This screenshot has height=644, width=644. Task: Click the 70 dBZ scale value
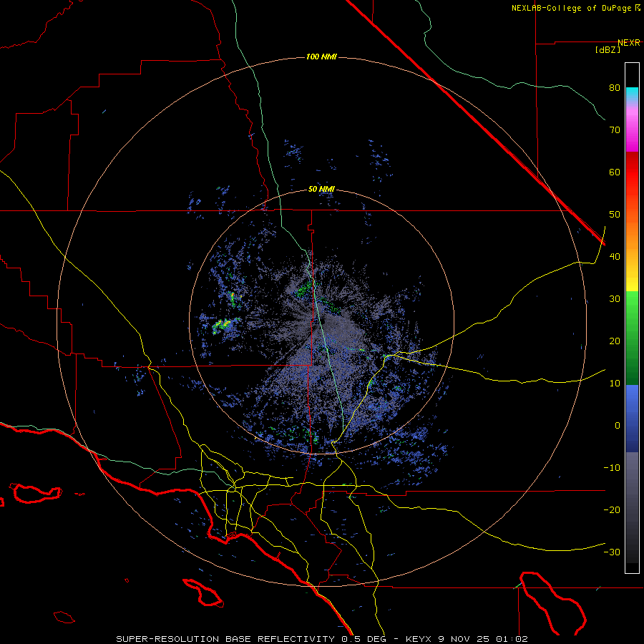[x=615, y=130]
